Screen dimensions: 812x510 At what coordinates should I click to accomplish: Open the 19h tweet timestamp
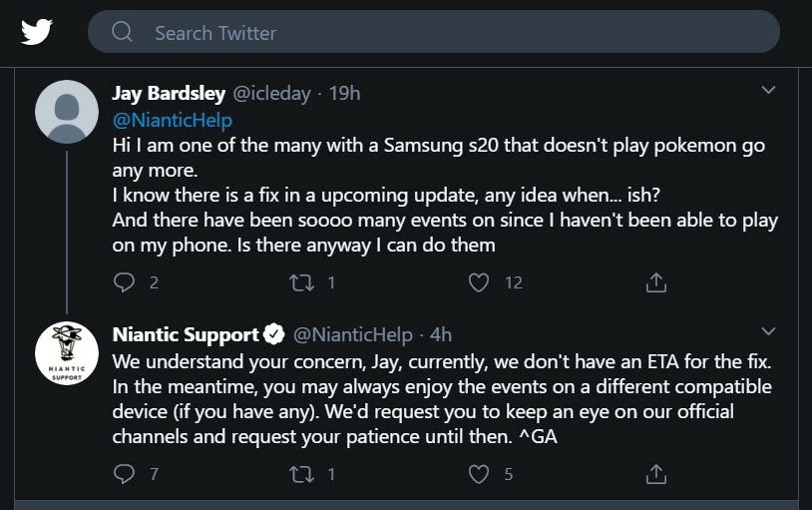pyautogui.click(x=344, y=94)
